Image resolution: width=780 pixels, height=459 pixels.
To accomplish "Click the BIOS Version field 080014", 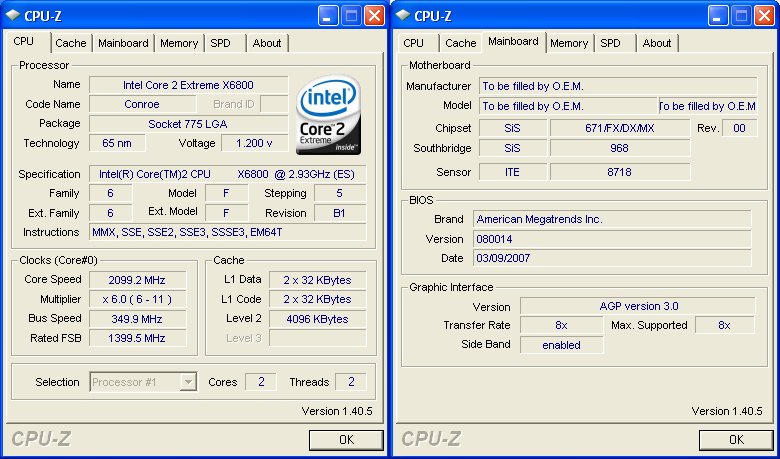I will 611,239.
